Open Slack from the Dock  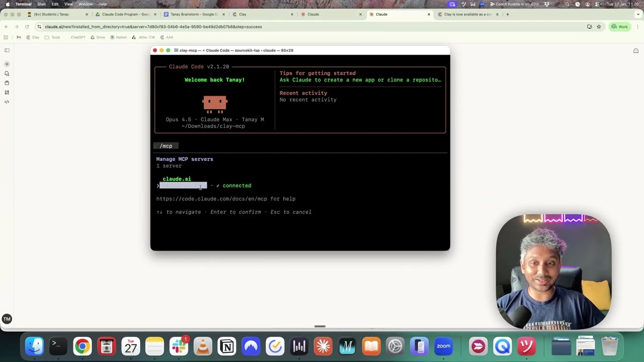click(179, 346)
